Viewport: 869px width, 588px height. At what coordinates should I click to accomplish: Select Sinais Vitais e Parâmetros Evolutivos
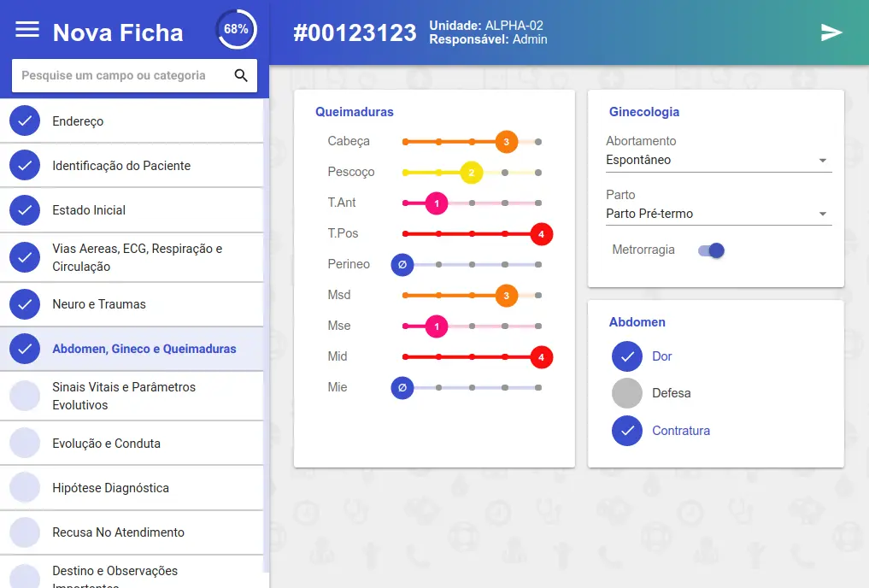click(x=124, y=396)
